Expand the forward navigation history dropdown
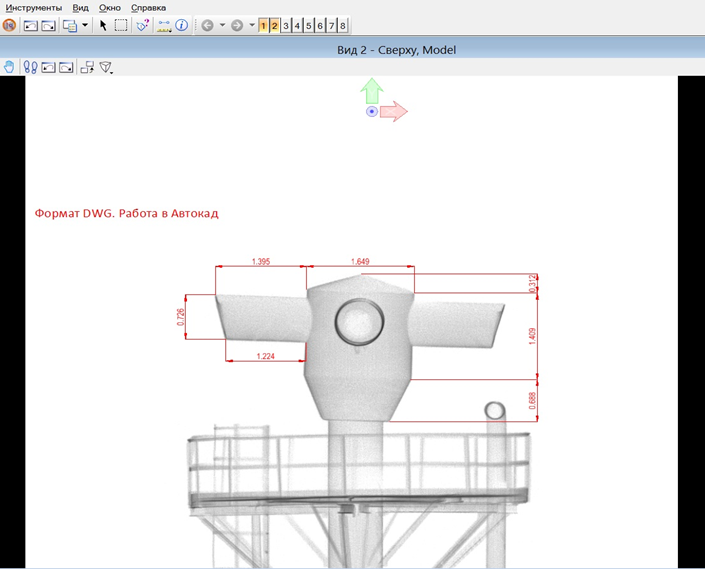 pos(251,25)
